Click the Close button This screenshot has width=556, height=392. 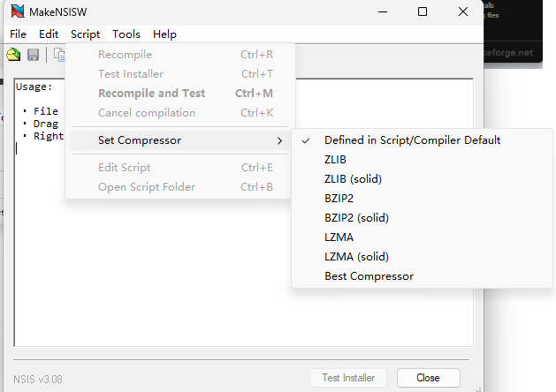click(429, 378)
